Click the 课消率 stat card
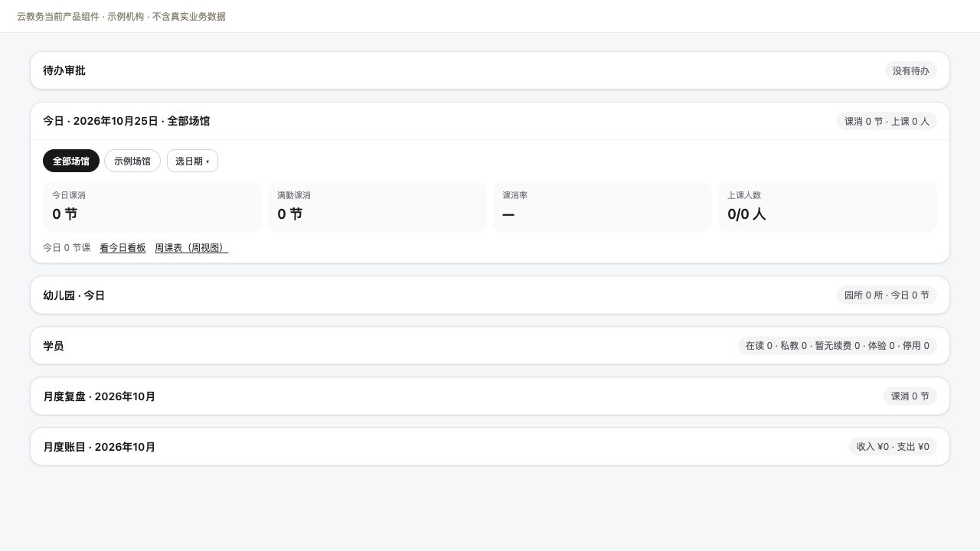This screenshot has height=551, width=980. click(603, 207)
